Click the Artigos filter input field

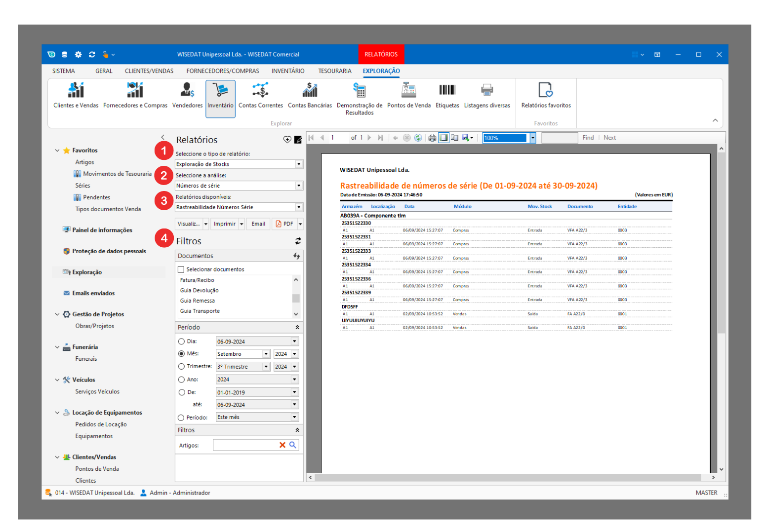click(245, 445)
